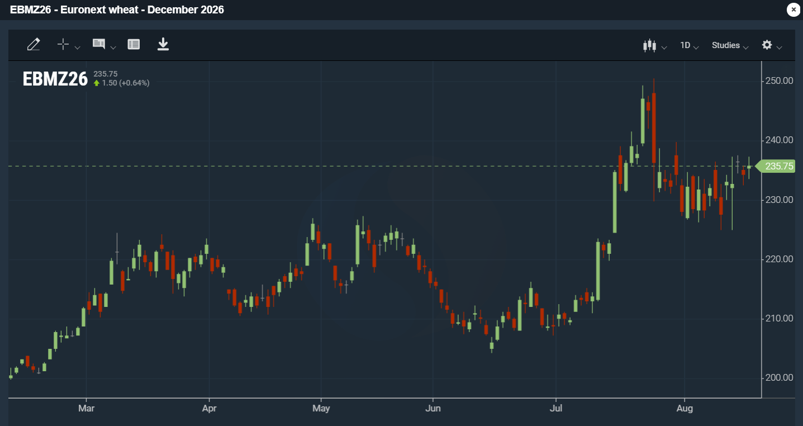Screen dimensions: 803x426
Task: Click the Mar date axis label
Action: click(x=86, y=408)
